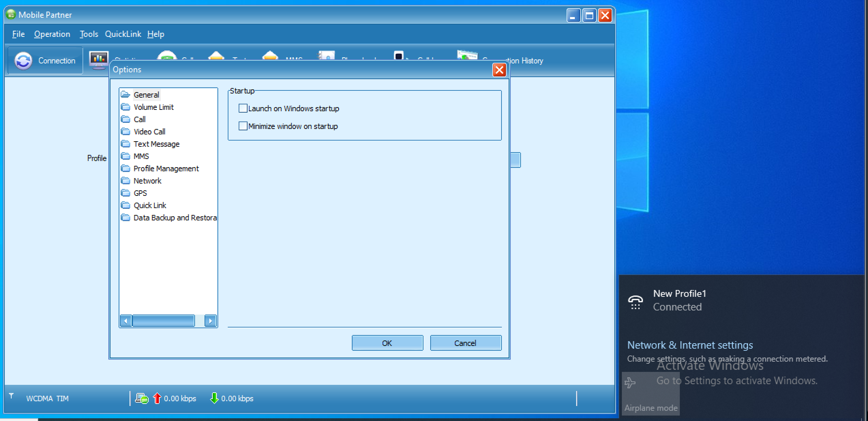Click the Mobile Partner title bar icon

point(11,15)
